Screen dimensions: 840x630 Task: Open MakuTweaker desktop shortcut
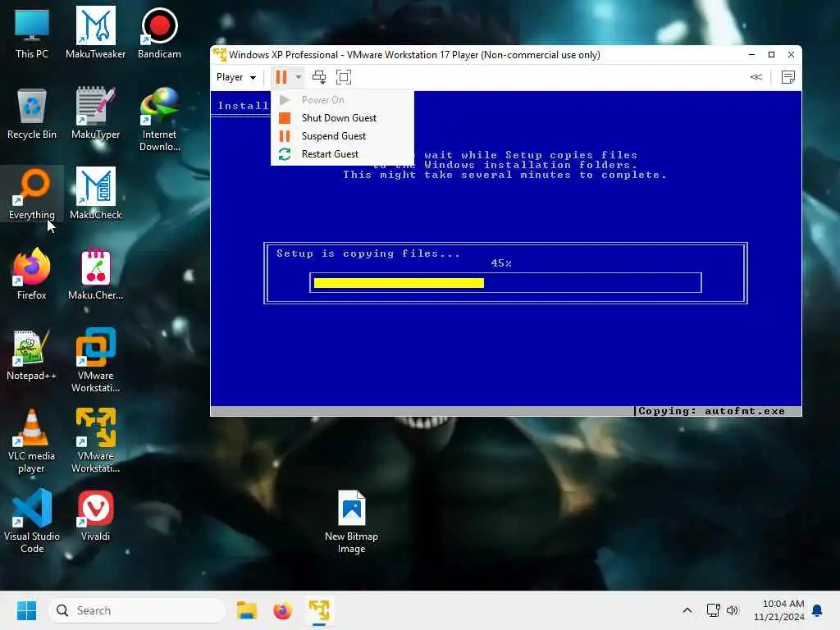pyautogui.click(x=95, y=33)
